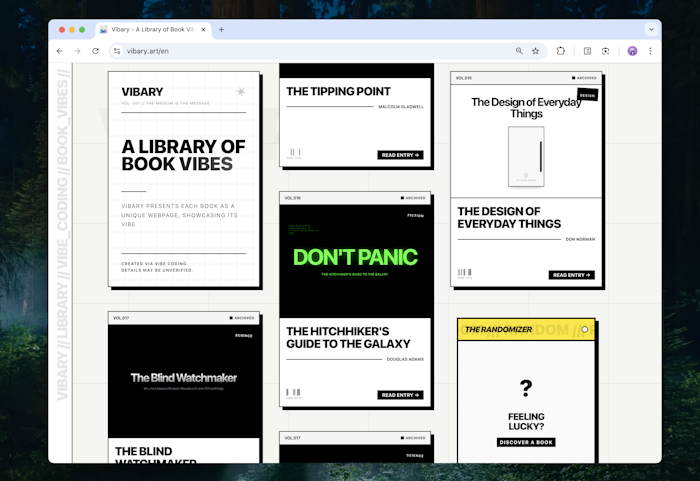
Task: Click the screenshot capture icon in toolbar
Action: 605,51
